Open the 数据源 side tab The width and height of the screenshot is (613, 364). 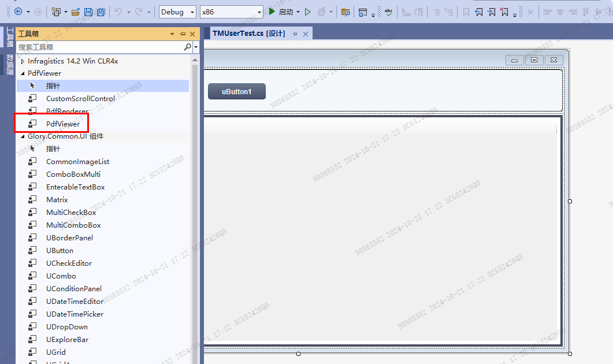click(x=10, y=65)
